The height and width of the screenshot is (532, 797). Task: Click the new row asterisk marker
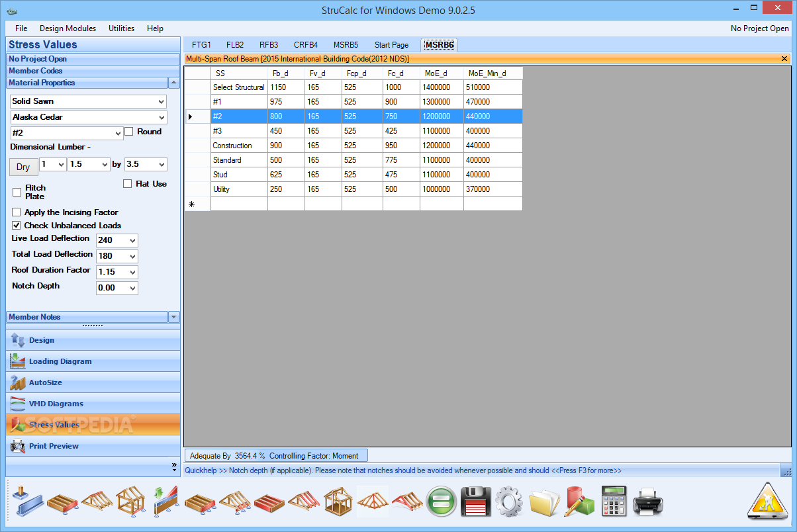192,204
